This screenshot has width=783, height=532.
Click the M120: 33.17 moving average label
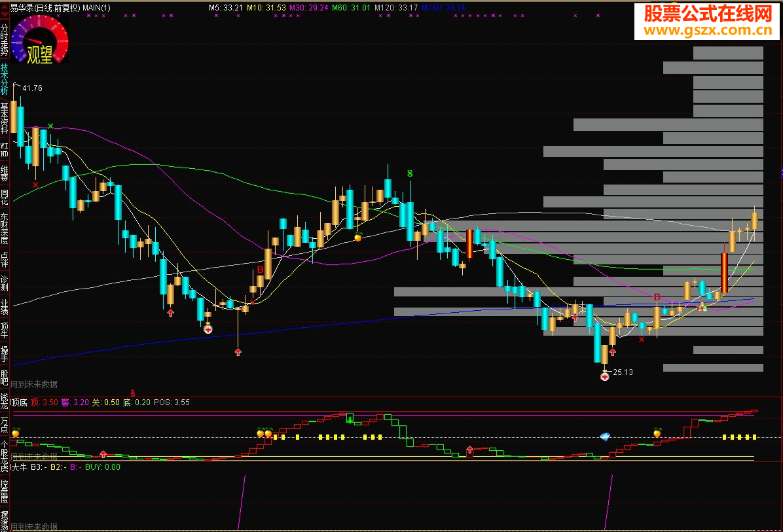click(x=396, y=7)
